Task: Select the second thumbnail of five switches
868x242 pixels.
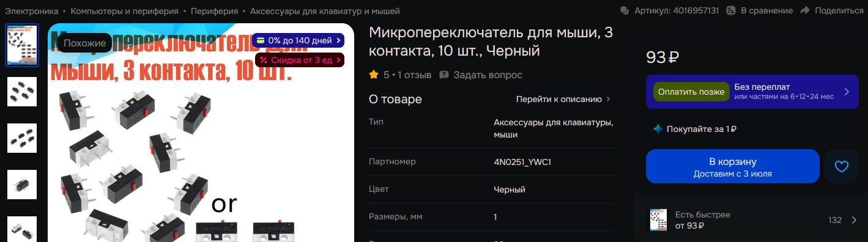Action: tap(22, 92)
